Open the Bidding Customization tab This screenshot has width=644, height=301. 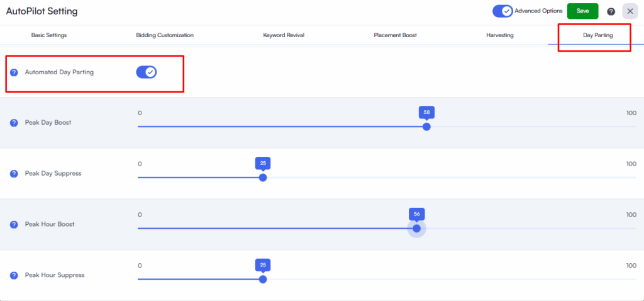click(165, 35)
